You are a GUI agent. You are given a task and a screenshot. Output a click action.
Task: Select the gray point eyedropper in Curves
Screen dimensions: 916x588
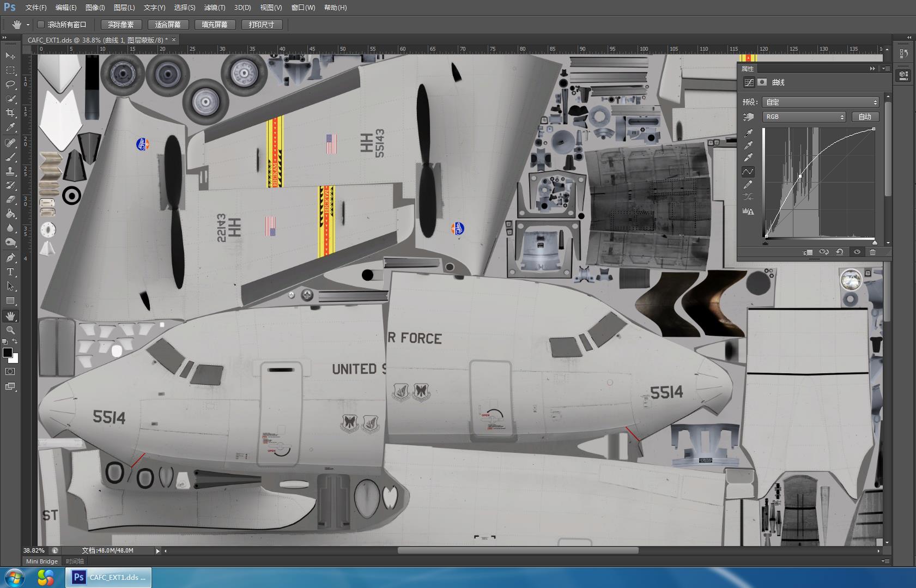[x=748, y=146]
